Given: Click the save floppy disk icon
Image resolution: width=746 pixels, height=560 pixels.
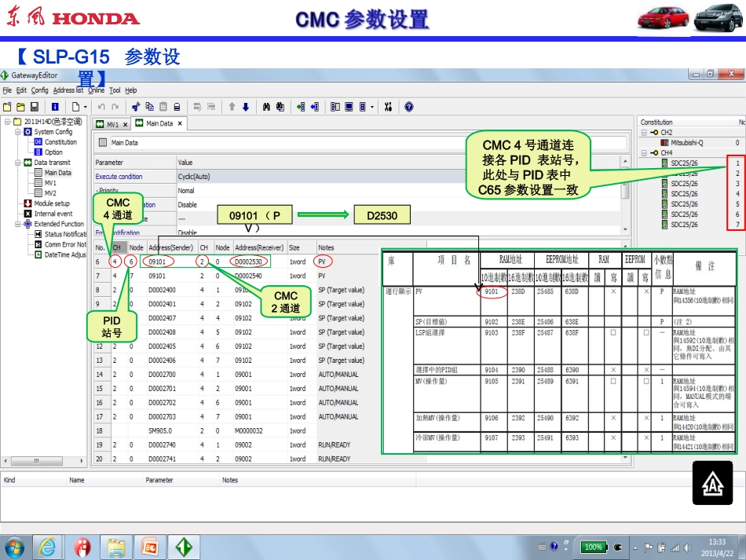Looking at the screenshot, I should pos(35,107).
